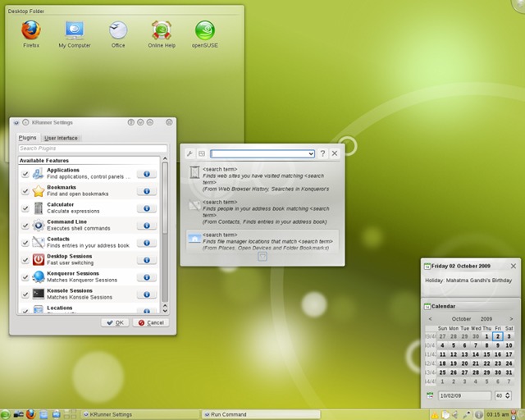This screenshot has width=525, height=420.
Task: Click the volume speaker tray icon
Action: (x=455, y=415)
